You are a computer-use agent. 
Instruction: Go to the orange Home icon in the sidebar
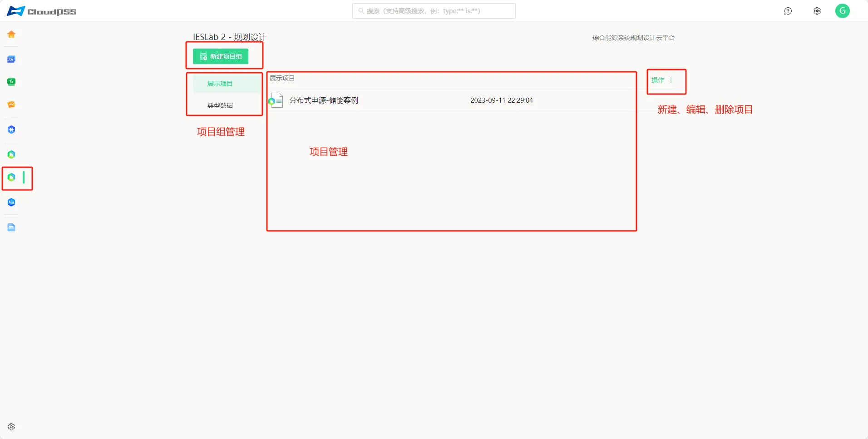point(11,34)
